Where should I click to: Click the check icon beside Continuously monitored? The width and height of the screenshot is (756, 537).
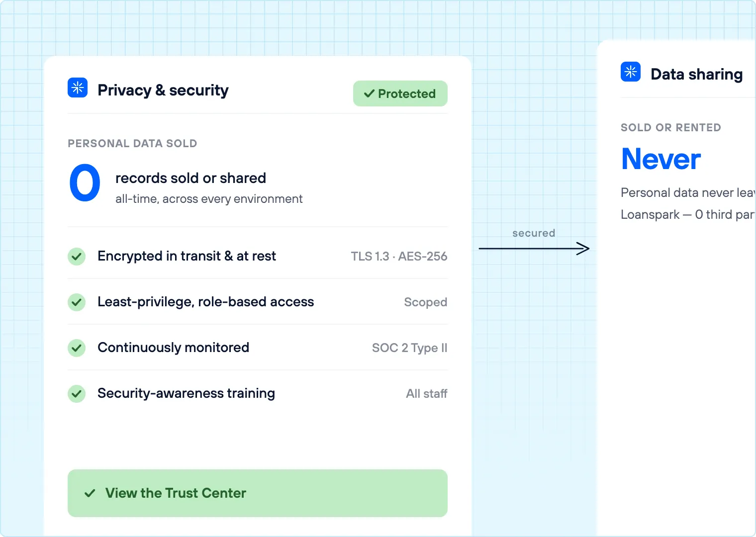pyautogui.click(x=77, y=348)
